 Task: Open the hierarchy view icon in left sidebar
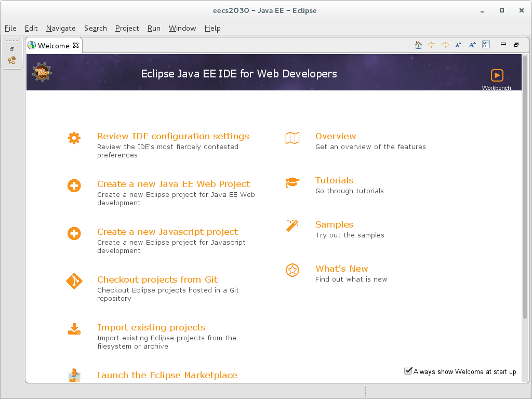[12, 60]
